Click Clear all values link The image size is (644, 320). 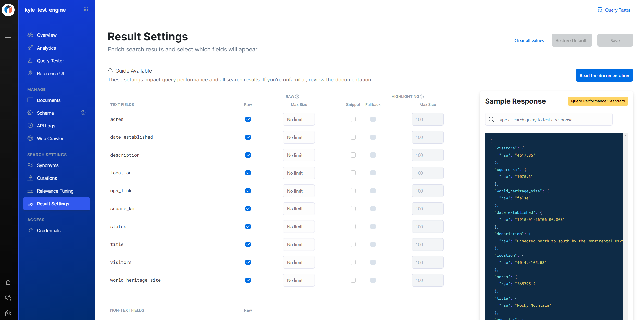529,41
